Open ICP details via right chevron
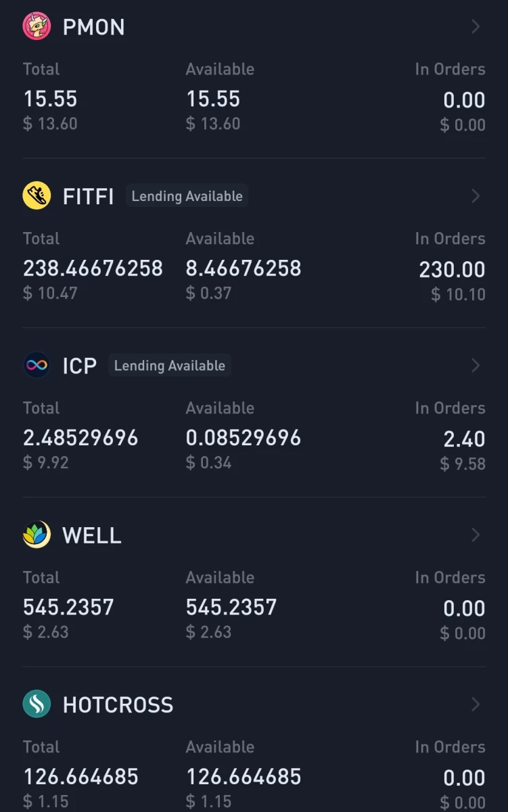The width and height of the screenshot is (508, 812). (476, 365)
